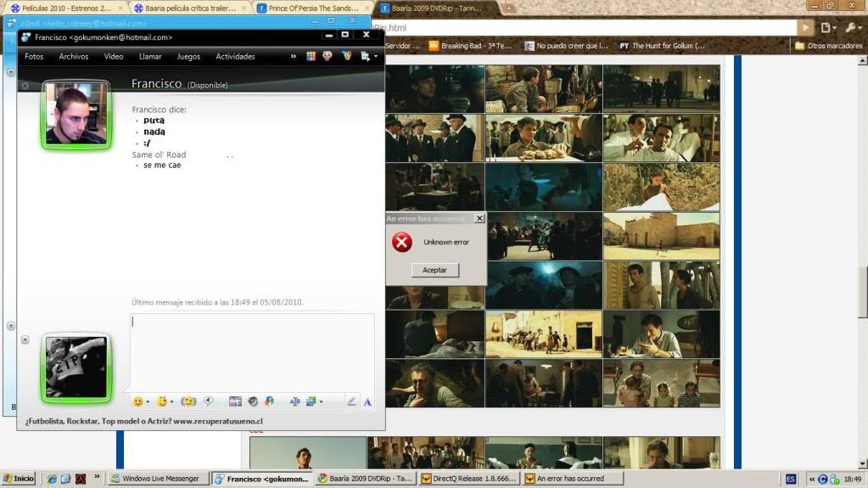Switch to Peliculas 2010 - Estrenos browser tab
This screenshot has width=868, height=488.
[x=66, y=8]
